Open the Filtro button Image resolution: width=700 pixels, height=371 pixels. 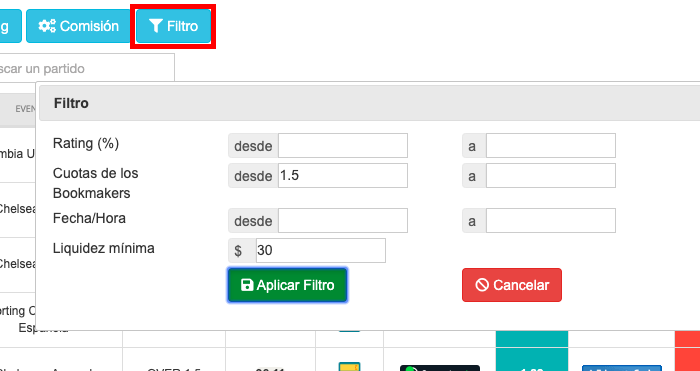173,26
